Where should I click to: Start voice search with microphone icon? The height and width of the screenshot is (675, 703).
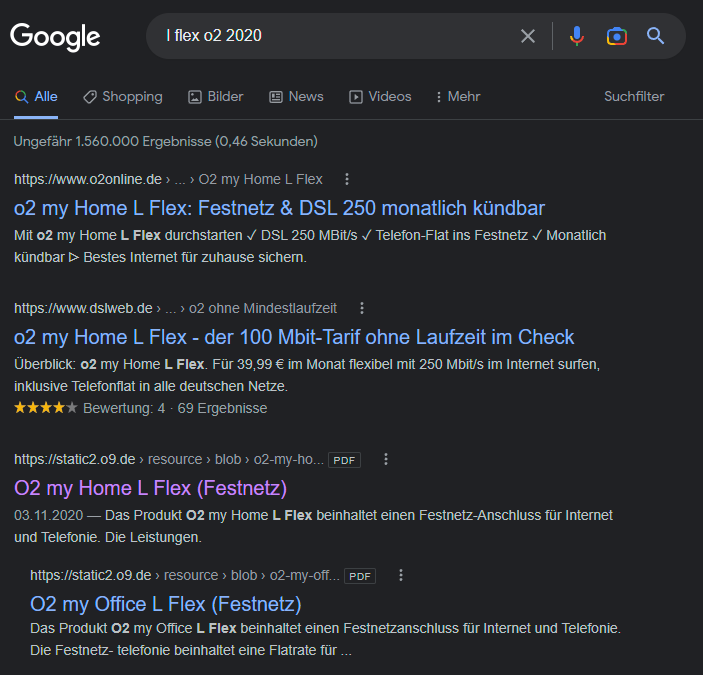(x=577, y=36)
